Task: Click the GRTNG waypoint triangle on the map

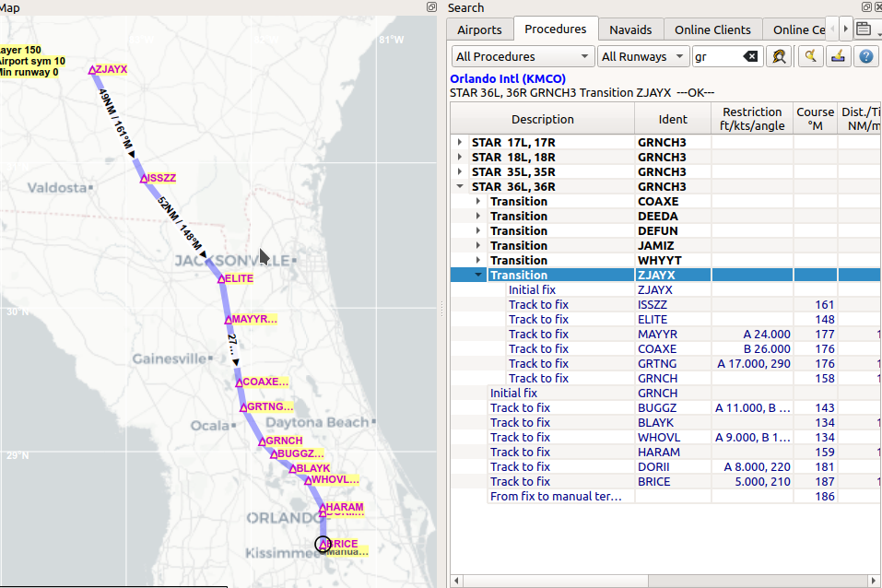Action: pyautogui.click(x=243, y=407)
